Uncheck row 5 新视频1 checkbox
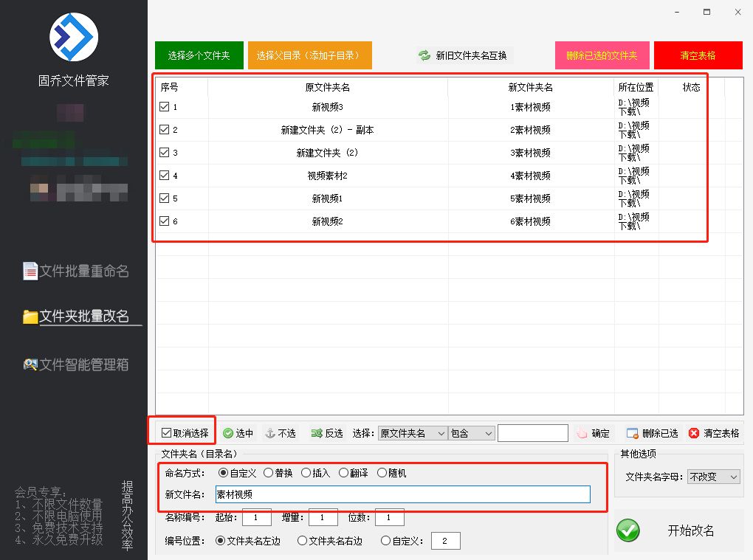This screenshot has width=753, height=560. pyautogui.click(x=164, y=198)
